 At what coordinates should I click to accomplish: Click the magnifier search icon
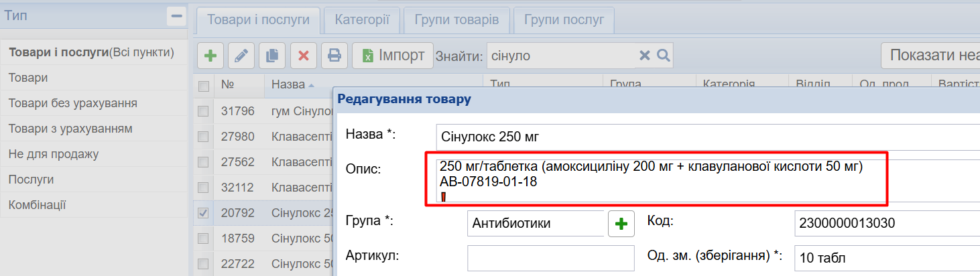coord(664,56)
